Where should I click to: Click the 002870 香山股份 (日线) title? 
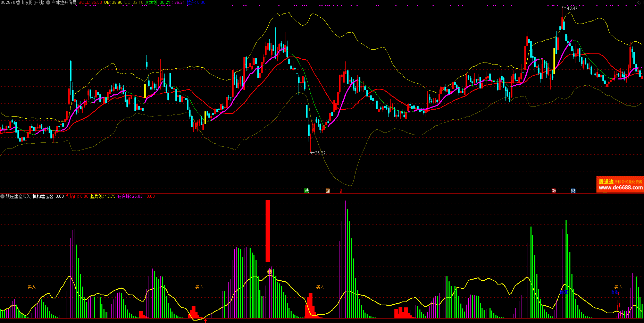click(23, 2)
